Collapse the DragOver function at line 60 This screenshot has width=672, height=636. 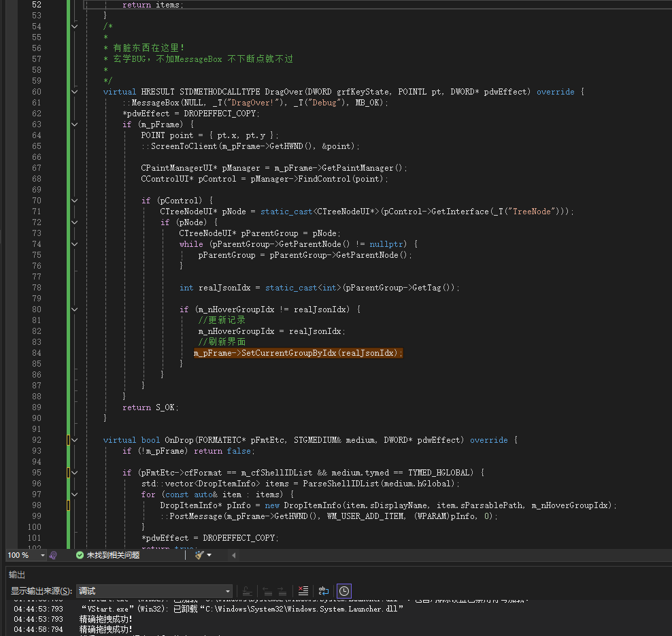[x=75, y=92]
